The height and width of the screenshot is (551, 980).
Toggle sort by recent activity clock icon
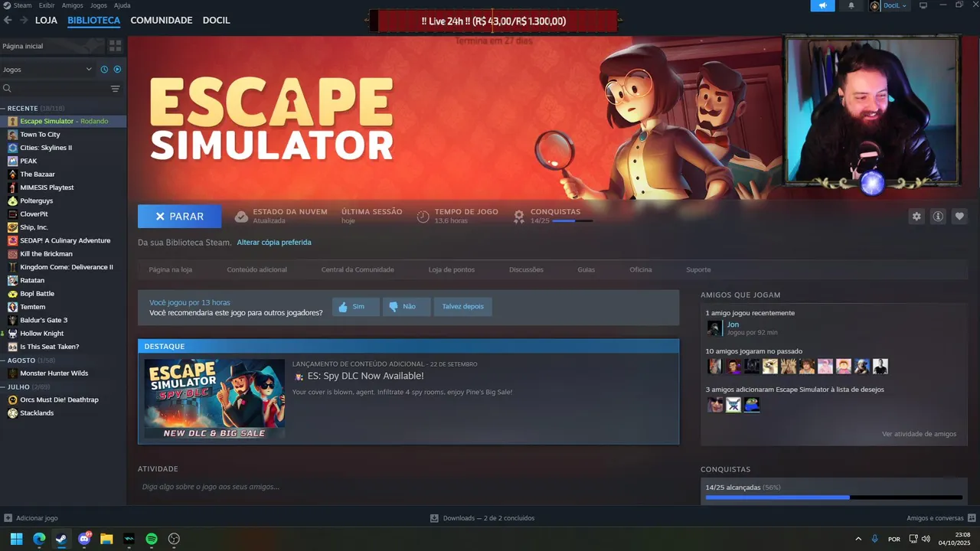[x=105, y=69]
